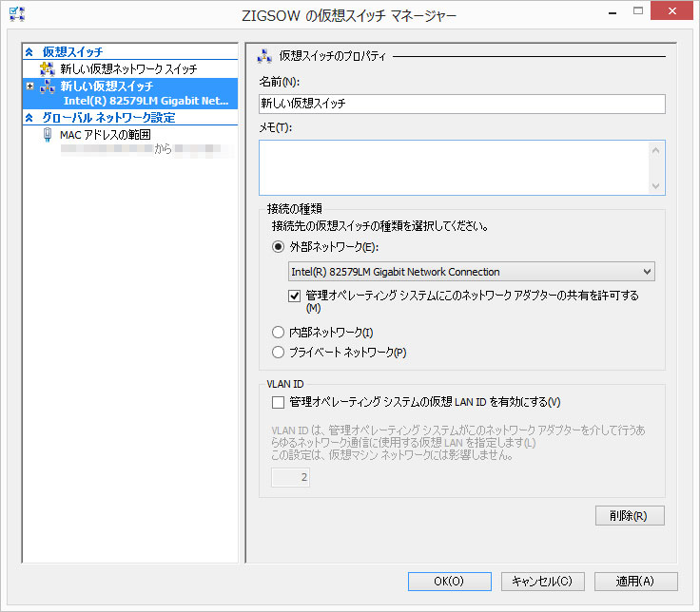Click the 新しい仮想ネットワーク スイッチ star icon
The image size is (700, 612).
point(47,68)
